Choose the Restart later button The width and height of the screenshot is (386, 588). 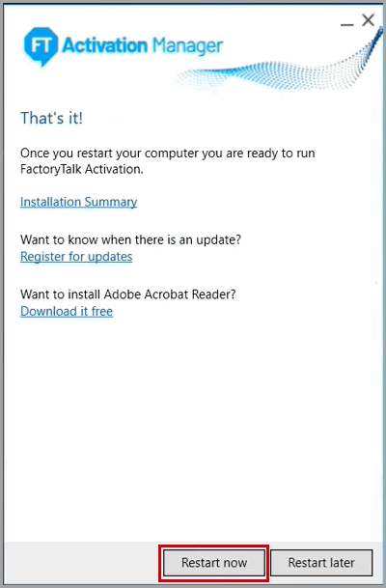click(x=321, y=563)
